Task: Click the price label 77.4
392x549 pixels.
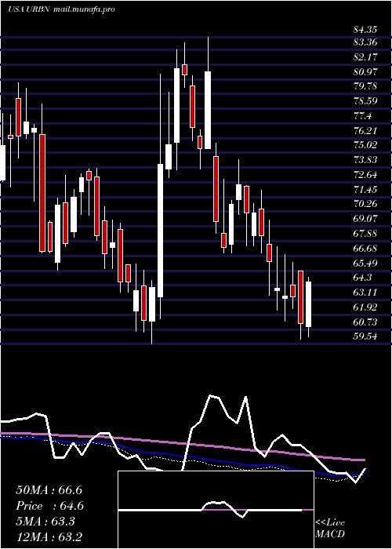Action: coord(362,116)
